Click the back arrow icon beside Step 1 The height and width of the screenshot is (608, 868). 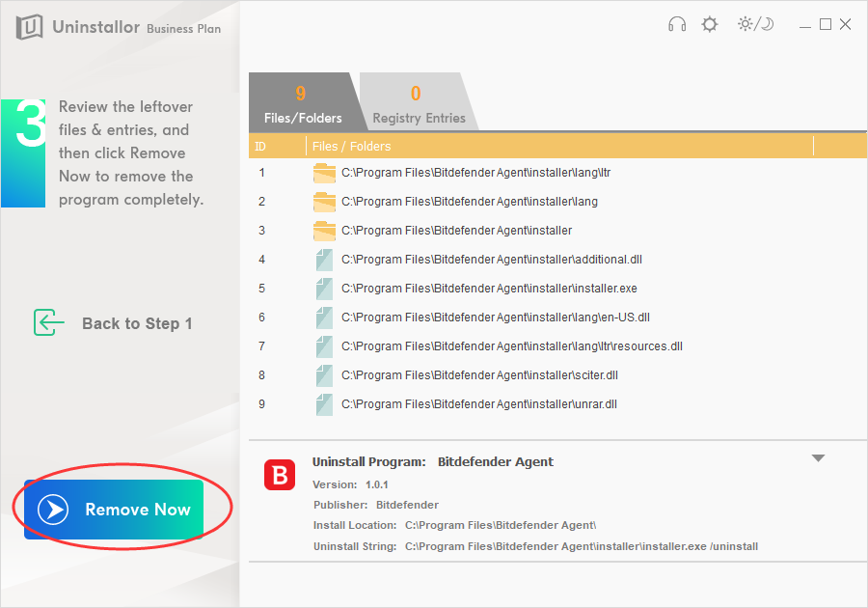coord(48,322)
